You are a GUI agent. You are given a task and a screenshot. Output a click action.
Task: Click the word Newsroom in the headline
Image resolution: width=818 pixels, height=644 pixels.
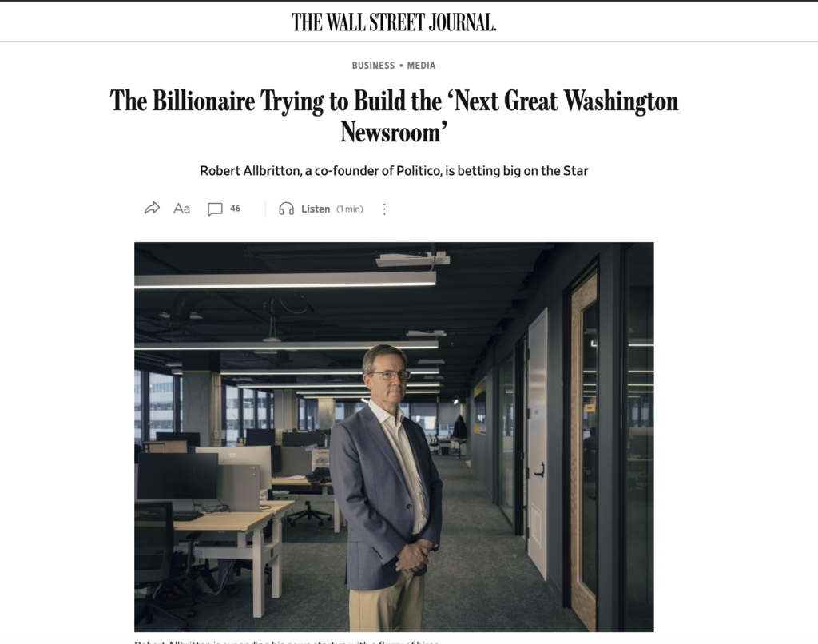pos(391,131)
